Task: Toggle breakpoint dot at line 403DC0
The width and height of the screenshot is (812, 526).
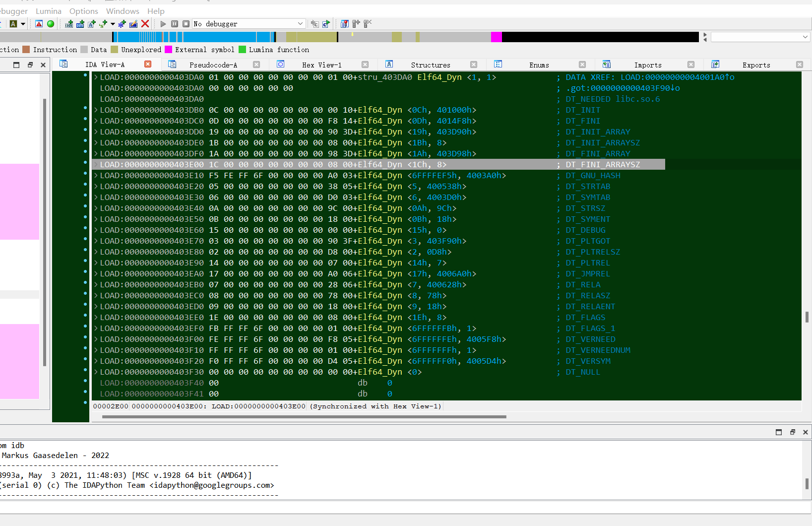Action: pos(85,119)
